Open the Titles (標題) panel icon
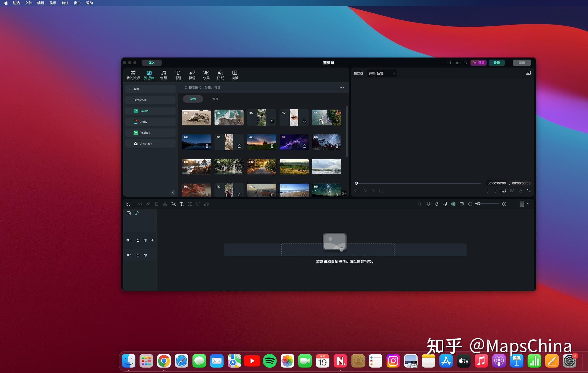The width and height of the screenshot is (588, 373). [x=178, y=73]
